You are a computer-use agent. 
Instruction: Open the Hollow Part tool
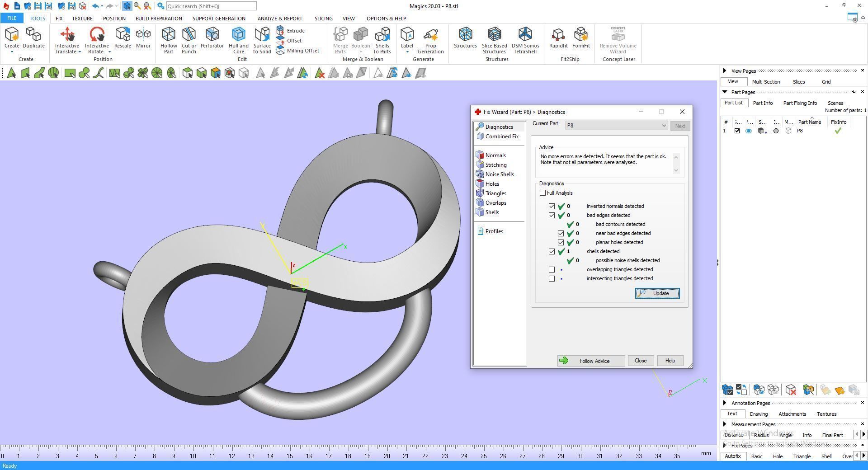coord(169,40)
